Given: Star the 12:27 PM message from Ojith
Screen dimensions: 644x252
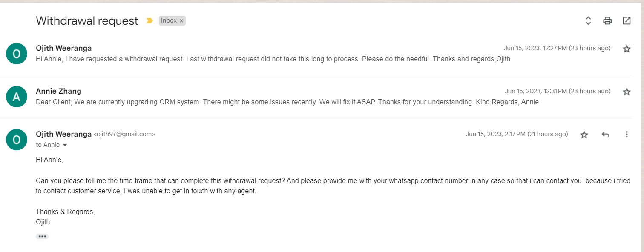Looking at the screenshot, I should point(627,49).
